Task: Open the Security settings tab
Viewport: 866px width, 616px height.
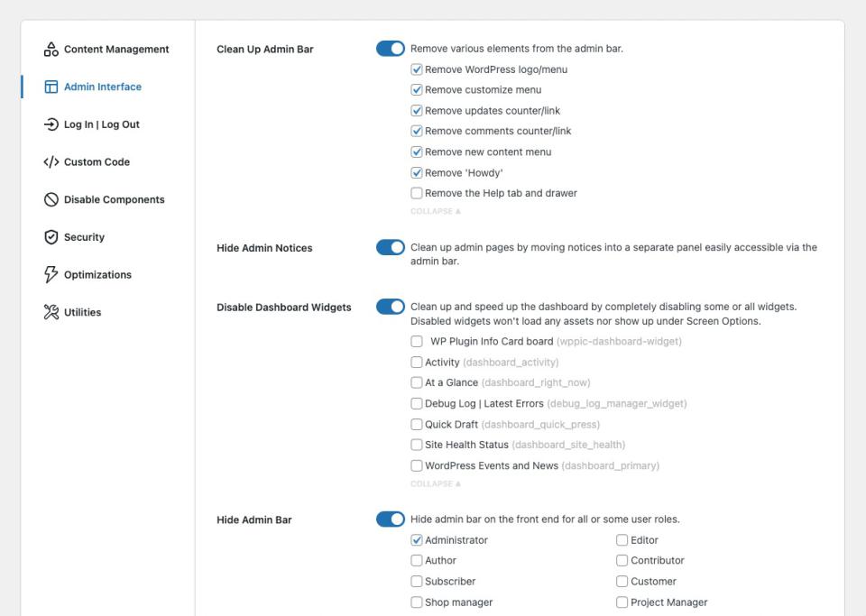Action: [x=84, y=237]
